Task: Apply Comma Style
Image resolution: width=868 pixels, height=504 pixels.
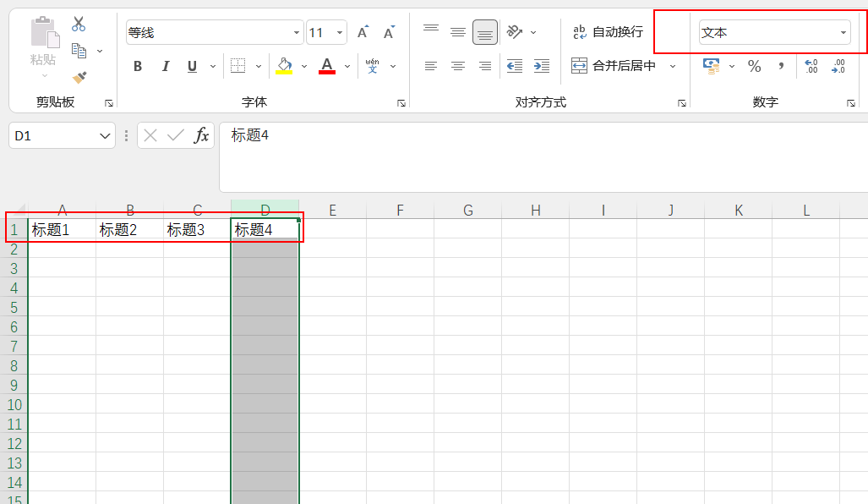Action: [x=781, y=67]
